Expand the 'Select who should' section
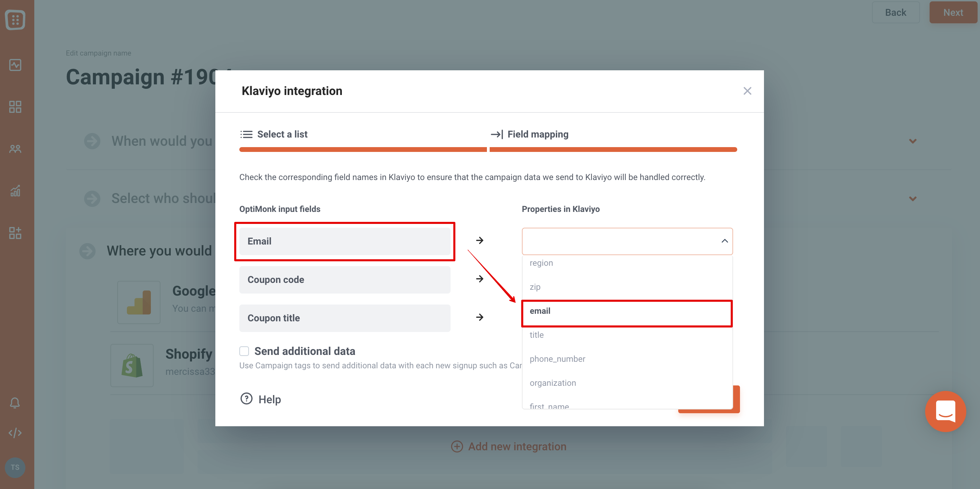Viewport: 980px width, 489px height. coord(913,198)
